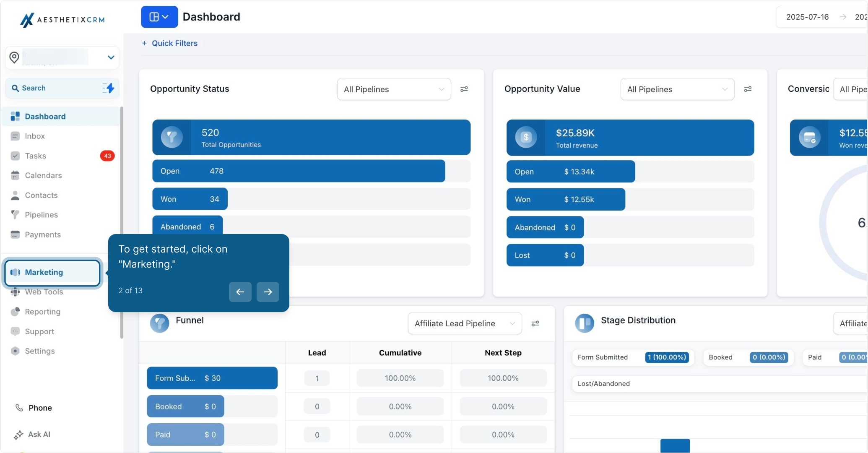This screenshot has height=453, width=868.
Task: Click the AesthetixCRM logo
Action: [62, 19]
